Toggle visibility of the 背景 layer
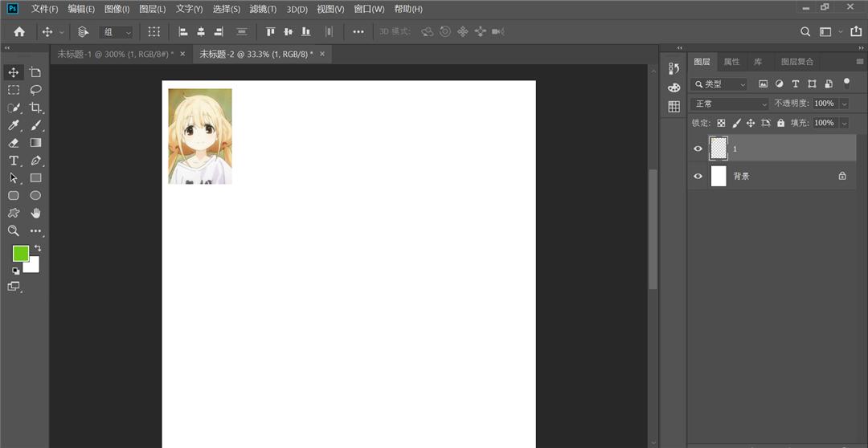This screenshot has height=448, width=868. pos(698,176)
